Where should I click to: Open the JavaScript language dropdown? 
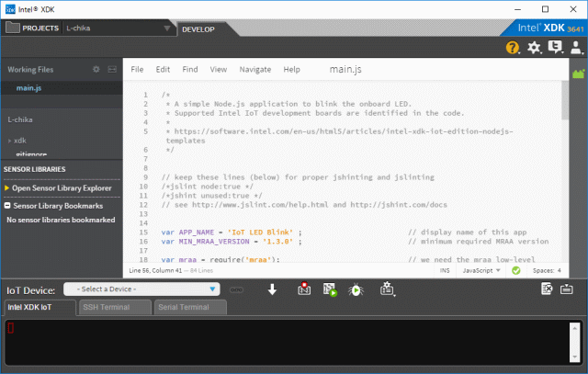(481, 270)
